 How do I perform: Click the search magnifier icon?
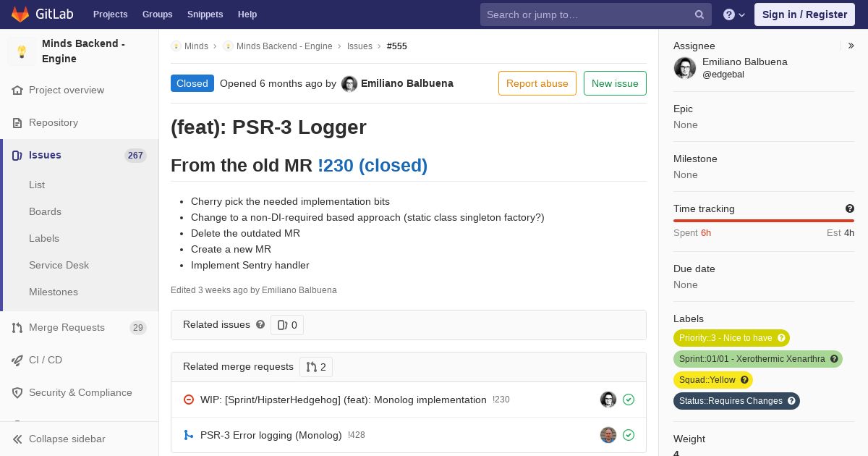coord(699,14)
